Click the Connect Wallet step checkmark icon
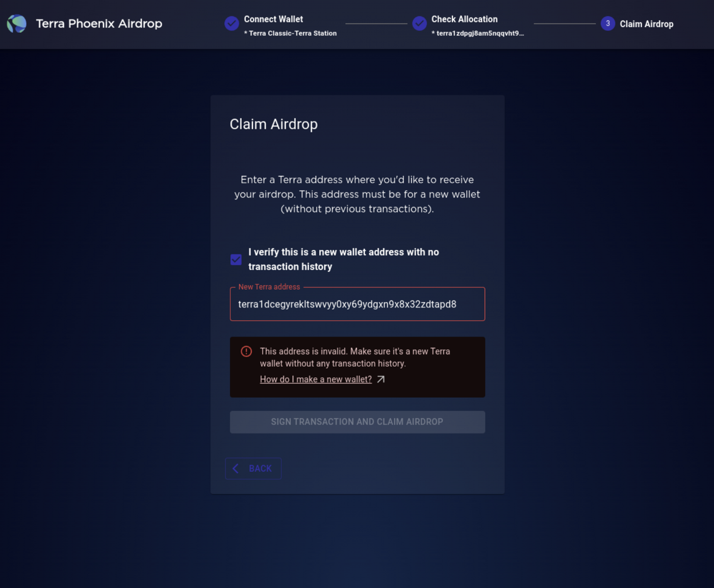Viewport: 714px width, 588px height. [232, 23]
